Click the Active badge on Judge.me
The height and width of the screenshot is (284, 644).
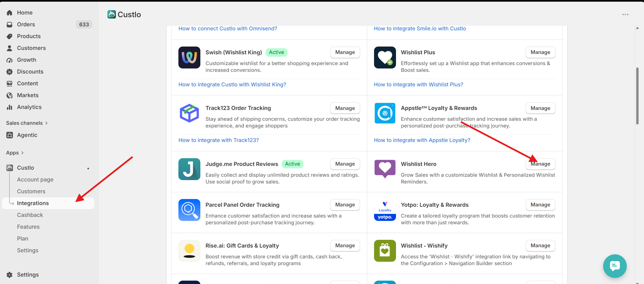(x=292, y=164)
